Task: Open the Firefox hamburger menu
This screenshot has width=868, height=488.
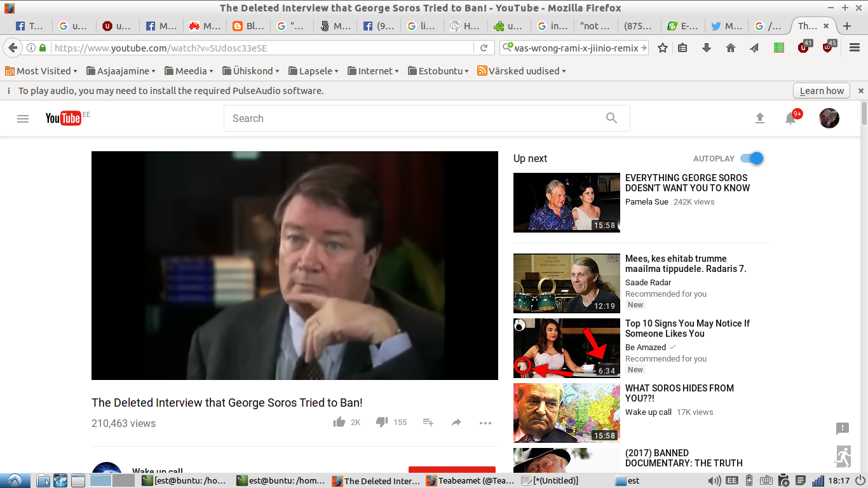Action: tap(855, 48)
